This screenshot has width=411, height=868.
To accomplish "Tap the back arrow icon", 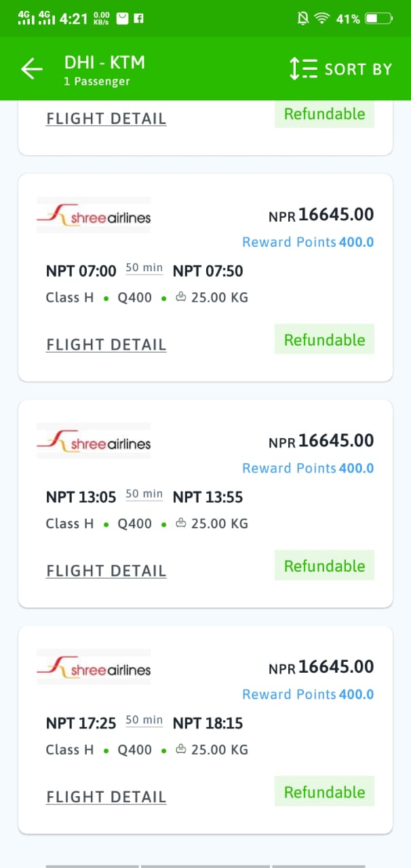I will [32, 69].
